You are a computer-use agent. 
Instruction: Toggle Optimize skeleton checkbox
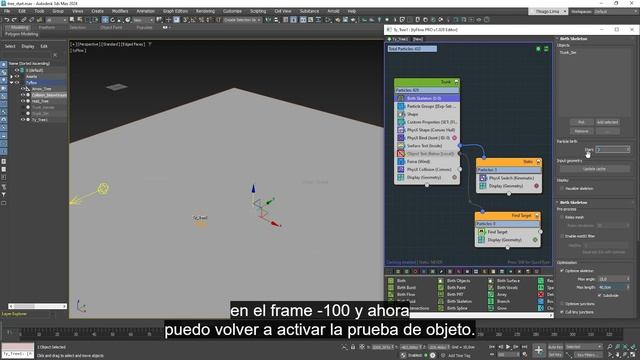[x=562, y=271]
